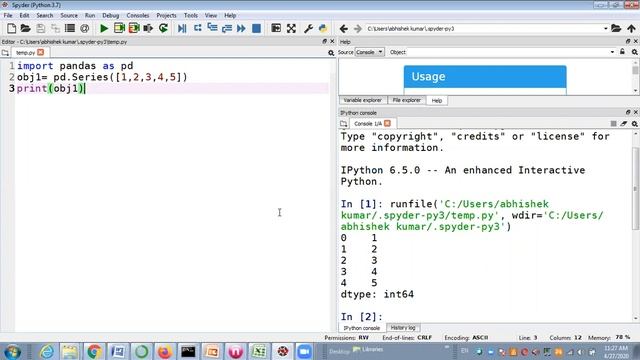The width and height of the screenshot is (640, 360).
Task: Run the current cell icon
Action: (119, 28)
